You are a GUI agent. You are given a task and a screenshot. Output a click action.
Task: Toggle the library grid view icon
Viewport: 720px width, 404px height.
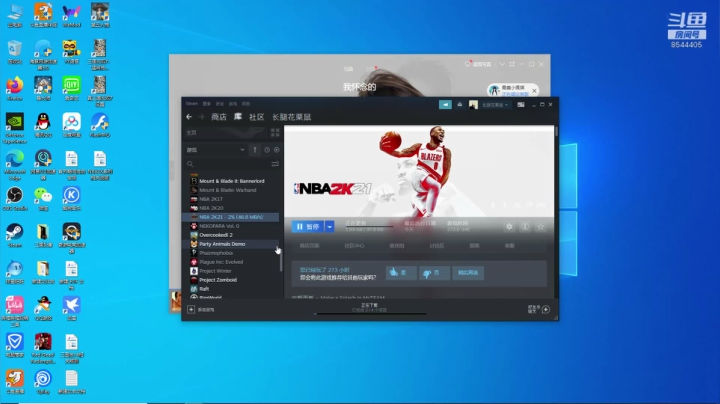click(x=275, y=133)
